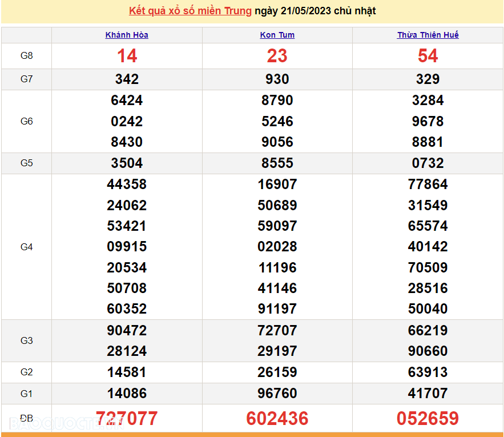Click the G7 row label

pyautogui.click(x=26, y=79)
